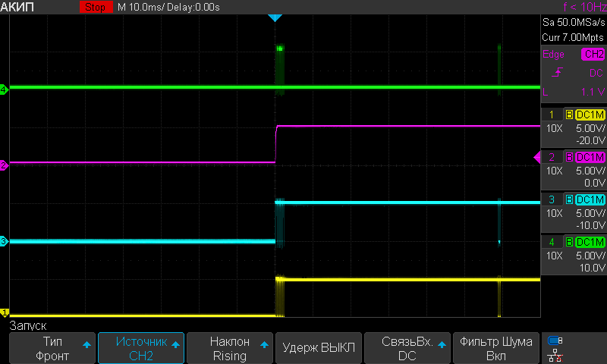The width and height of the screenshot is (607, 364).
Task: Toggle Удерж ВЫКЛ holdoff button
Action: tap(319, 348)
